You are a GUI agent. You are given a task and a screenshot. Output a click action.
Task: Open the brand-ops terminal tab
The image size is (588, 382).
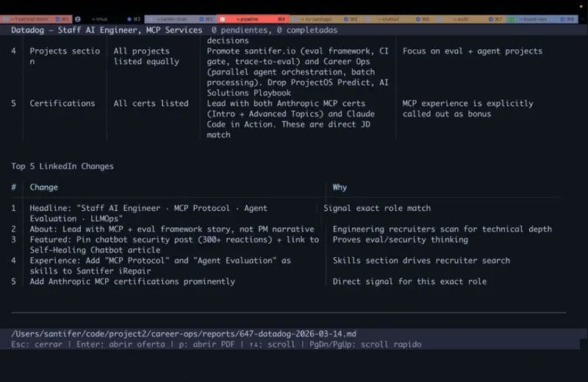(542, 19)
